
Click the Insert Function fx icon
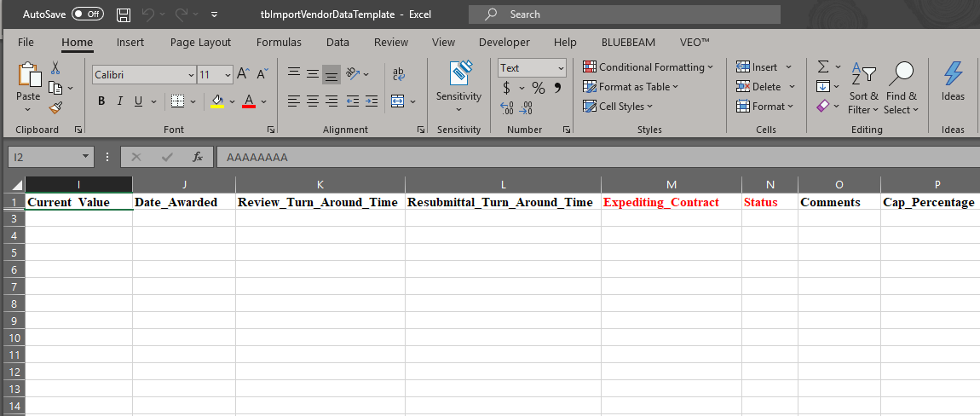(197, 157)
